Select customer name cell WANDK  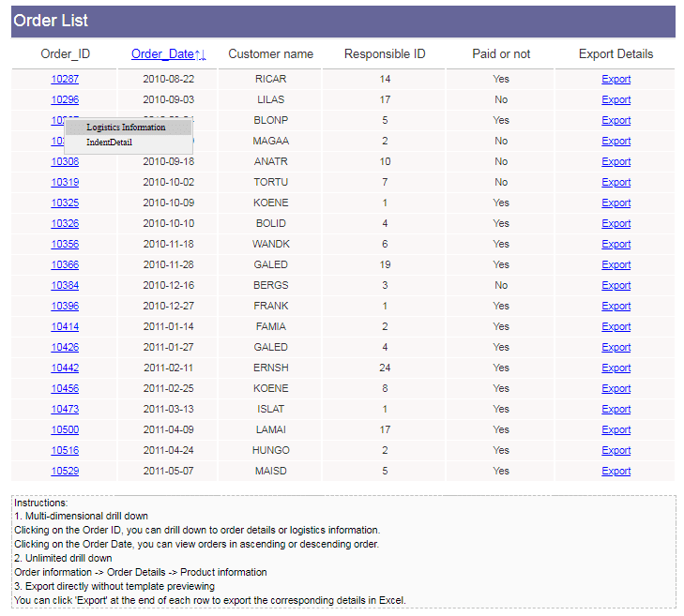(270, 244)
